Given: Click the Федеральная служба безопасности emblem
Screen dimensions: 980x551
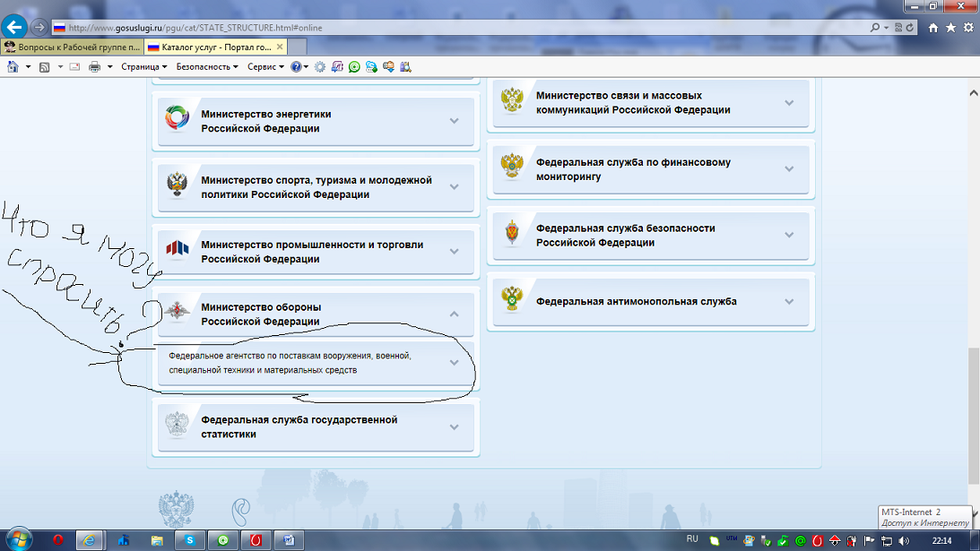Looking at the screenshot, I should coord(512,232).
